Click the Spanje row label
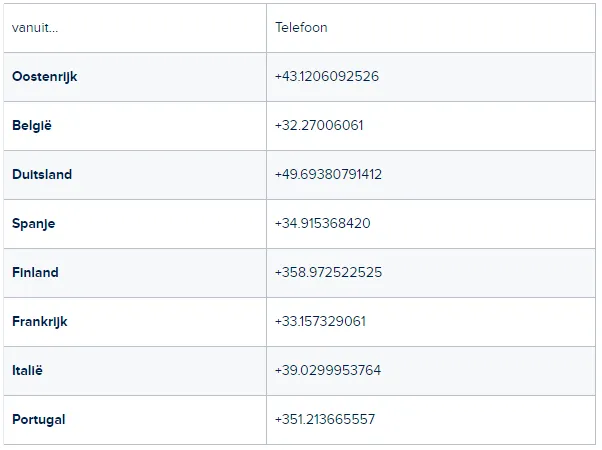The width and height of the screenshot is (602, 450). pyautogui.click(x=33, y=223)
